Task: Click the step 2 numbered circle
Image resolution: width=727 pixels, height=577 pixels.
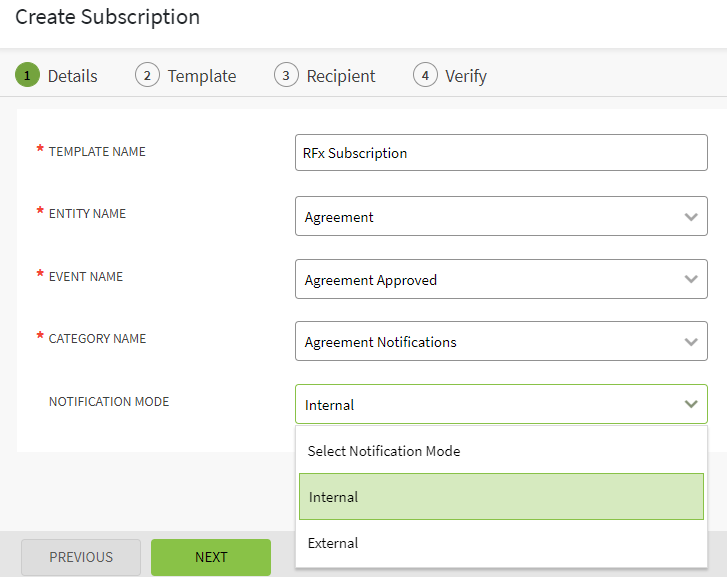Action: [x=147, y=75]
